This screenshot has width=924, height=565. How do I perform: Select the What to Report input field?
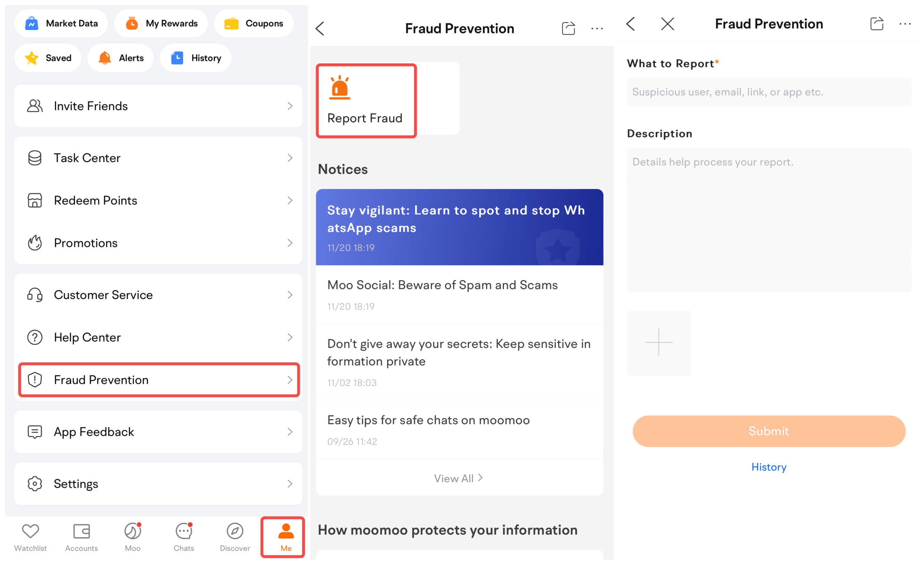[768, 92]
